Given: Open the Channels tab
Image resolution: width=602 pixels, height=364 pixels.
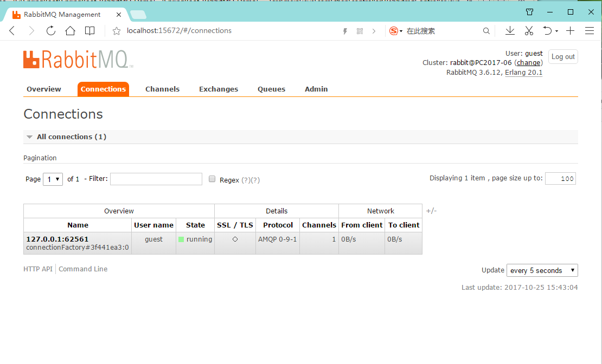Looking at the screenshot, I should point(162,89).
